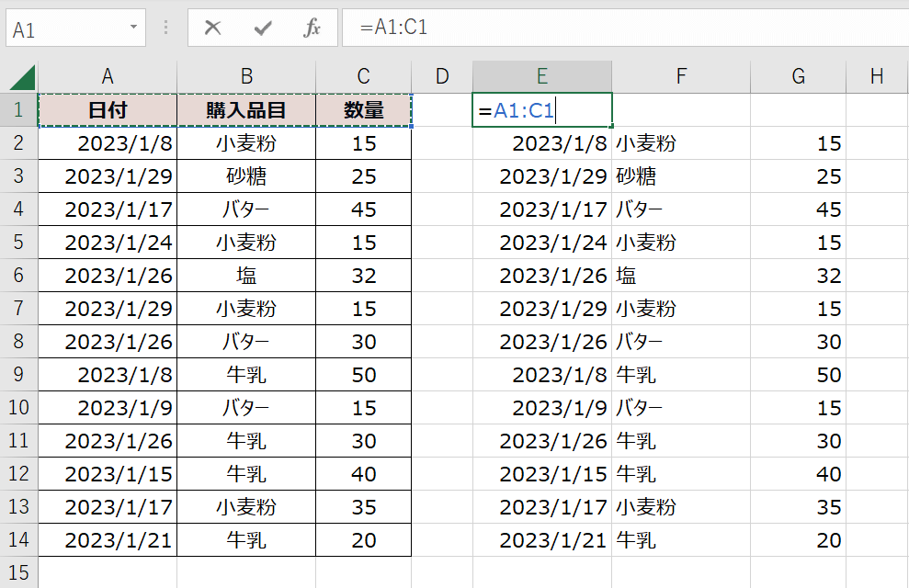
Task: Click the formula bar text =A1:C1
Action: (x=394, y=28)
